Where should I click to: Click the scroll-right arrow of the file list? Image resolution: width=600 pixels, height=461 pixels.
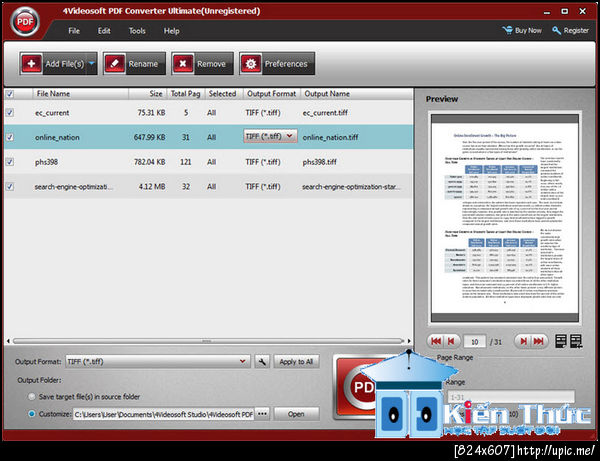409,341
